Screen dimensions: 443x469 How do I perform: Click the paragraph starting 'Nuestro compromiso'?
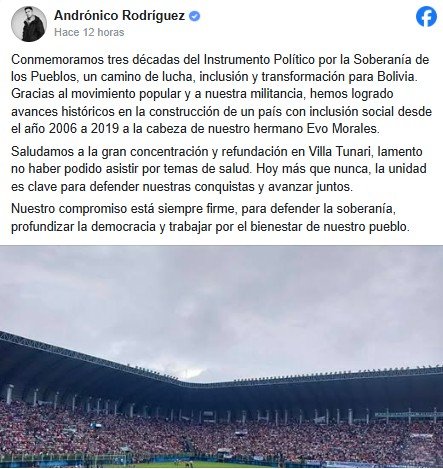(210, 218)
